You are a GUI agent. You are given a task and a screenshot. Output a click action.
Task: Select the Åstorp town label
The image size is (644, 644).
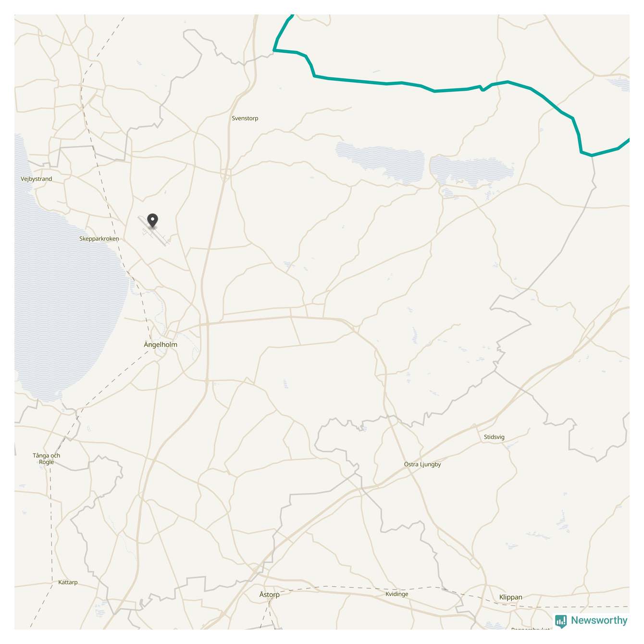tap(269, 594)
